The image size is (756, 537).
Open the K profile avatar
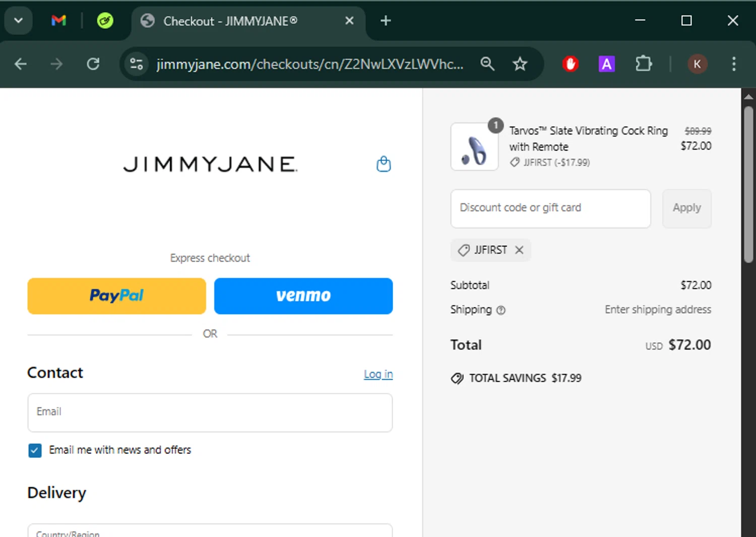click(697, 64)
